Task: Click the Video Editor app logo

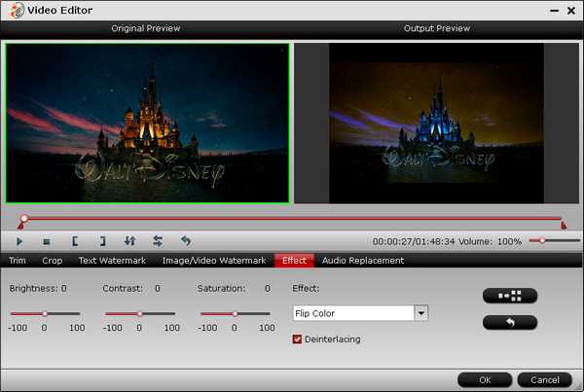Action: click(16, 10)
